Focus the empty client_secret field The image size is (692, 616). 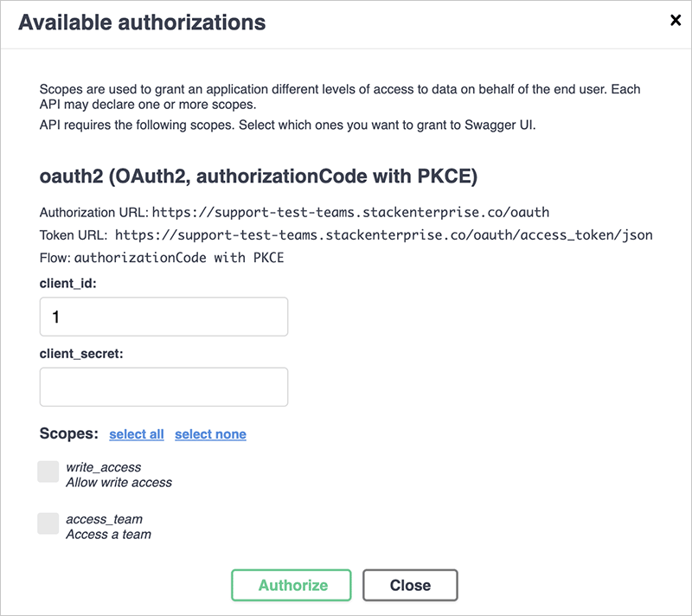pyautogui.click(x=163, y=387)
